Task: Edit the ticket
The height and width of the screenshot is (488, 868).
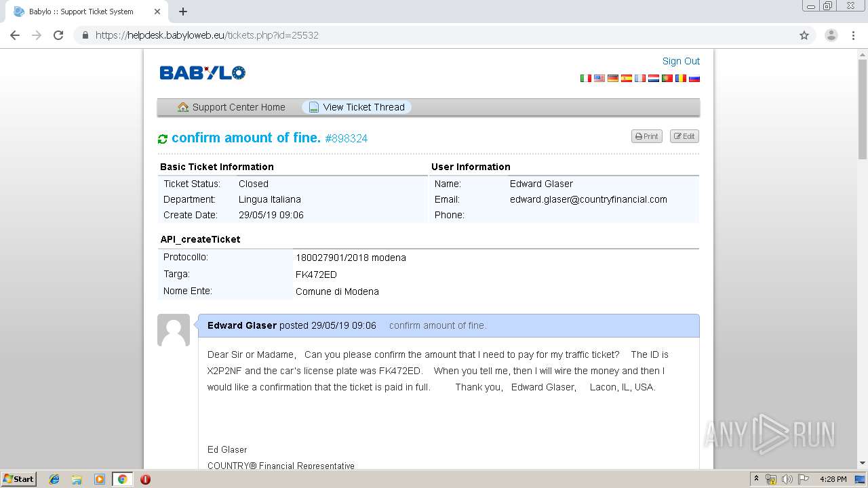Action: (x=684, y=136)
